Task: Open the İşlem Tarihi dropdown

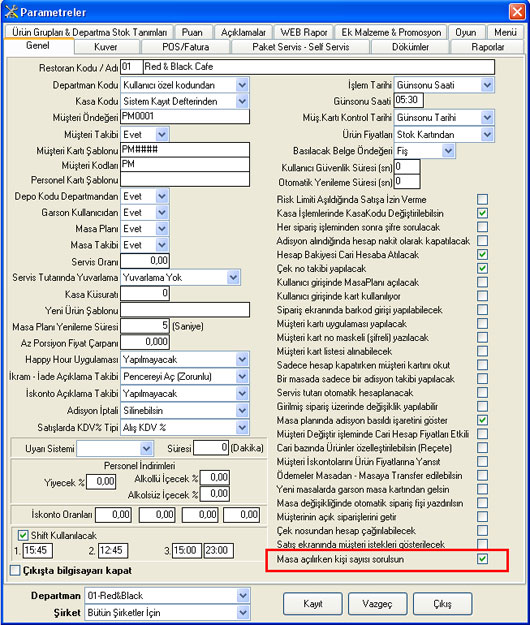Action: point(487,85)
